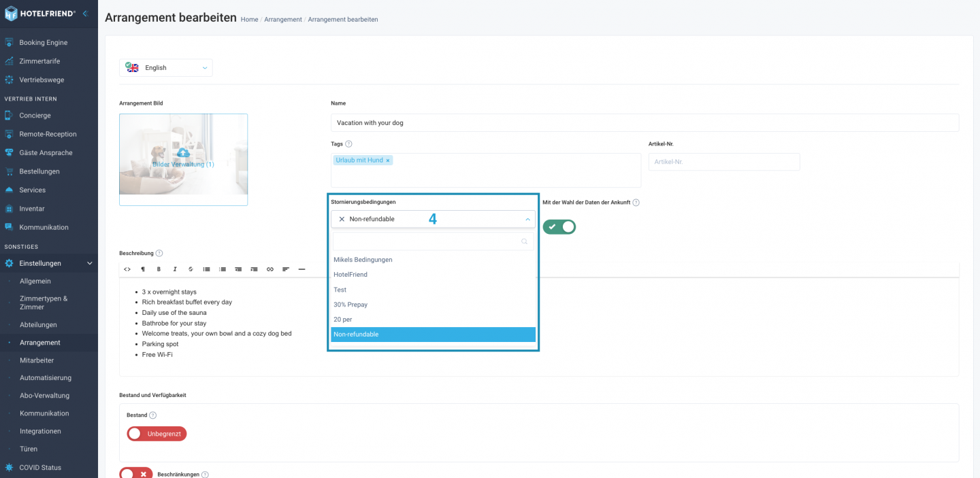Apply bold formatting in description editor
The height and width of the screenshot is (478, 980).
coord(159,269)
